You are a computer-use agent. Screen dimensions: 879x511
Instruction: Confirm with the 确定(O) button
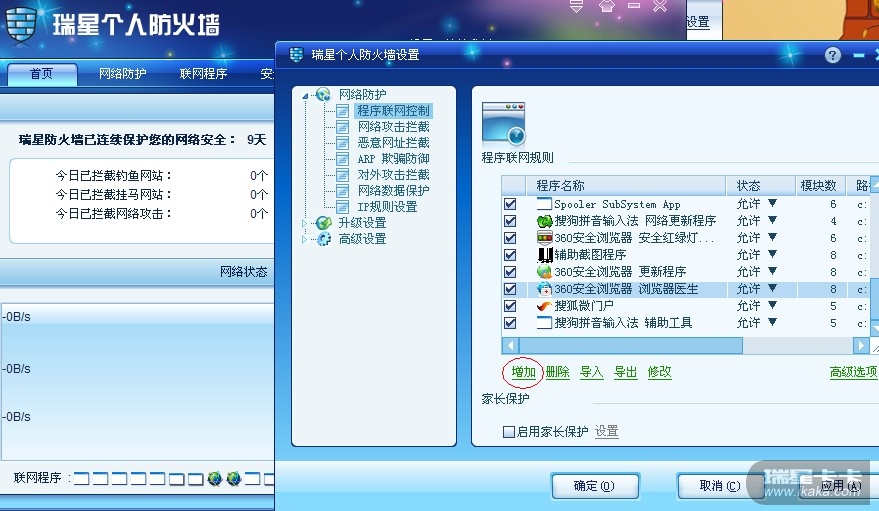[595, 486]
